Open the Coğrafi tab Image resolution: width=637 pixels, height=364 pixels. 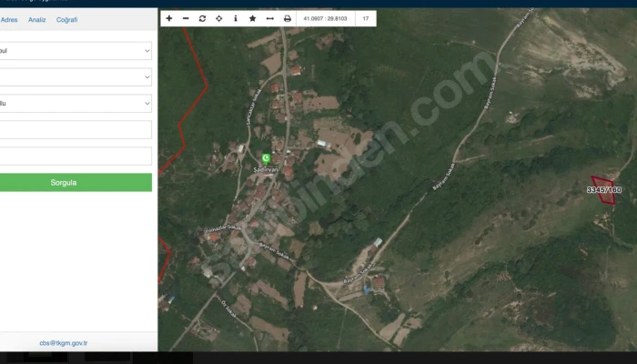coord(67,19)
